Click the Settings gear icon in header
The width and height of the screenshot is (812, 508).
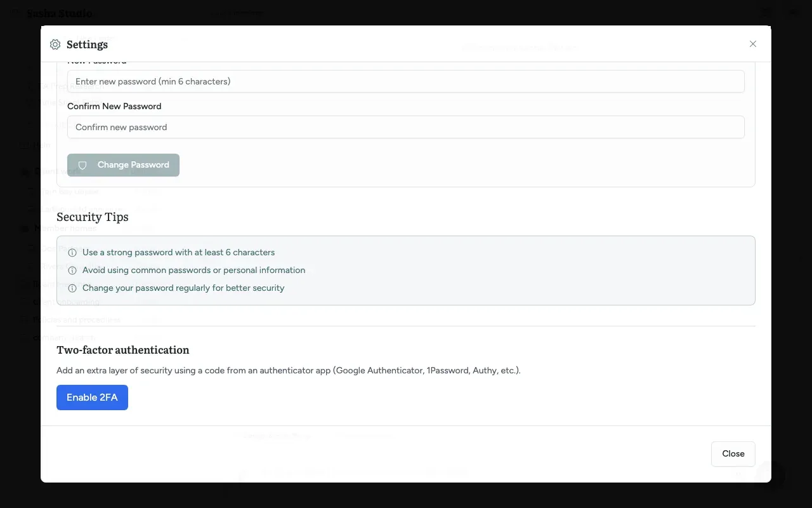click(x=55, y=44)
